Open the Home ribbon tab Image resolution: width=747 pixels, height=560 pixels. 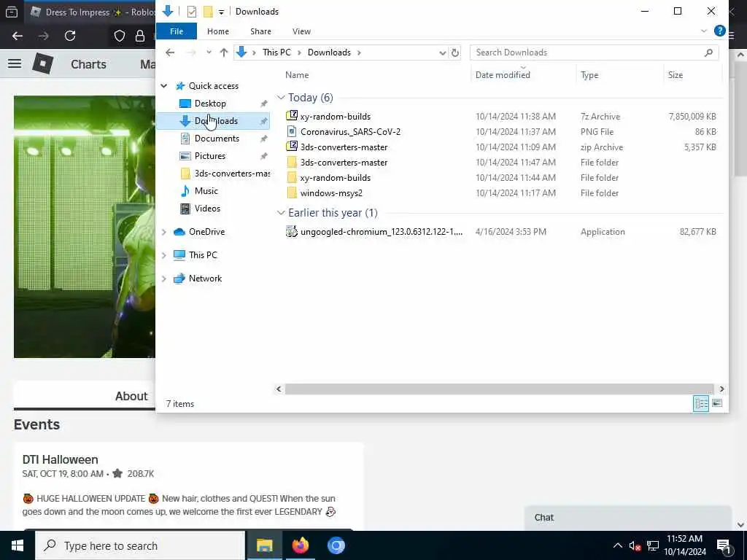tap(218, 31)
